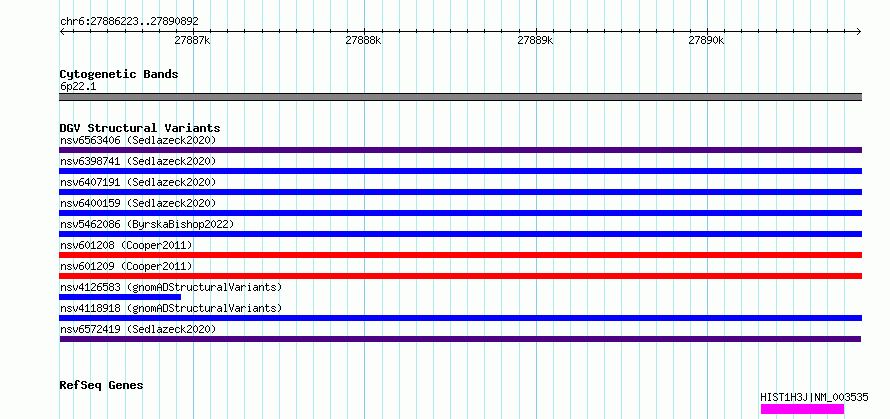Open the nsv4126583 (gnomADStructuralVariants) label
The height and width of the screenshot is (419, 890).
click(171, 287)
